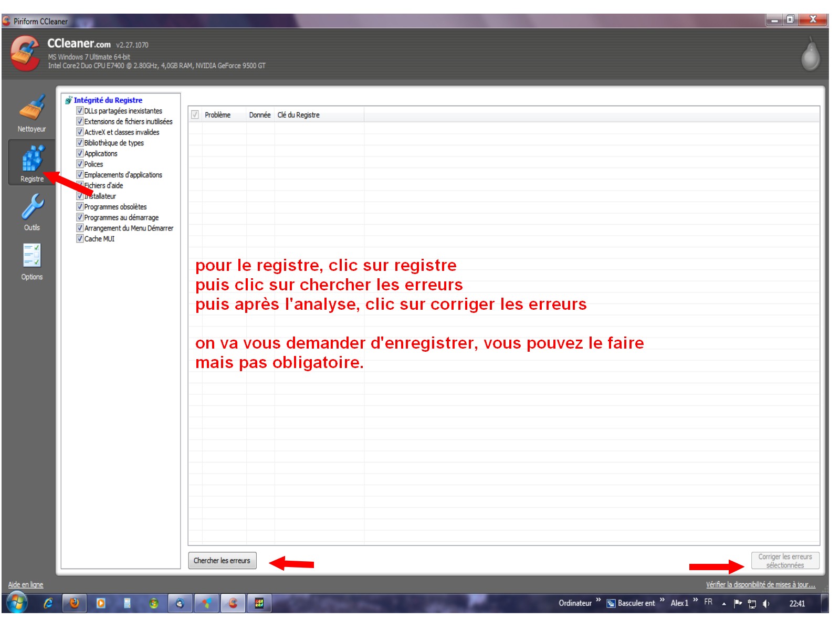The height and width of the screenshot is (630, 840).
Task: Sort by the Problème column header
Action: [x=218, y=115]
